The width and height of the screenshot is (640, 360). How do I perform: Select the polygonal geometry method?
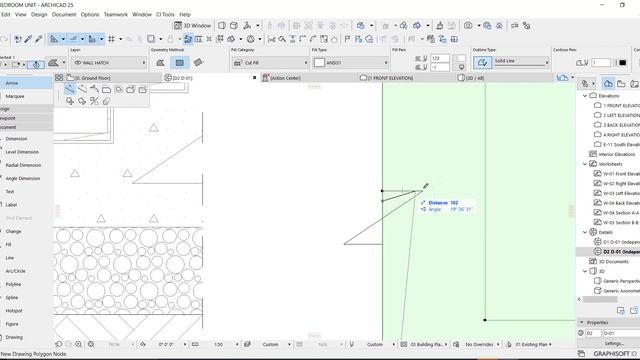click(x=160, y=62)
